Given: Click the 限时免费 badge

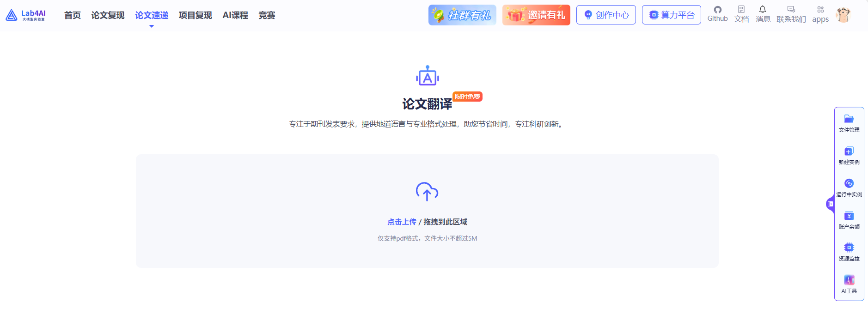Looking at the screenshot, I should pos(467,97).
